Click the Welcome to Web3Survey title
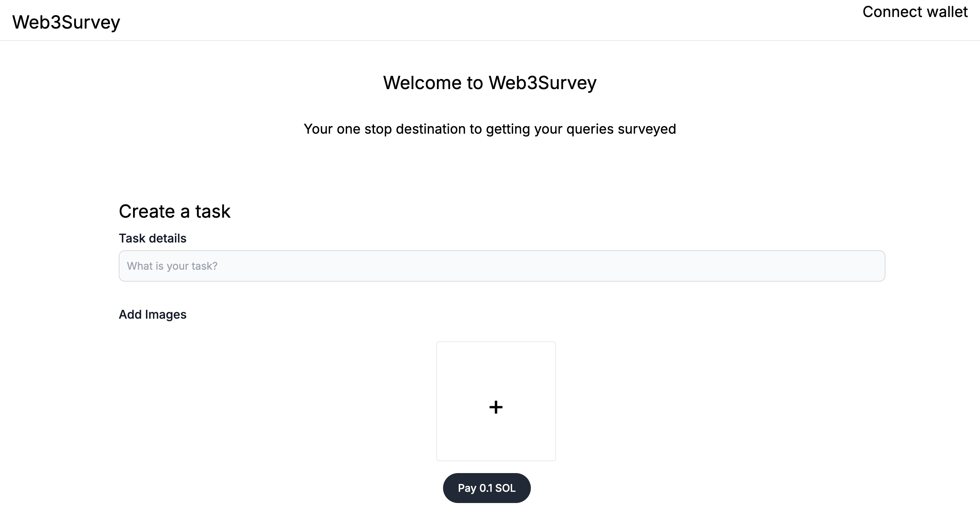The height and width of the screenshot is (519, 980). [490, 83]
